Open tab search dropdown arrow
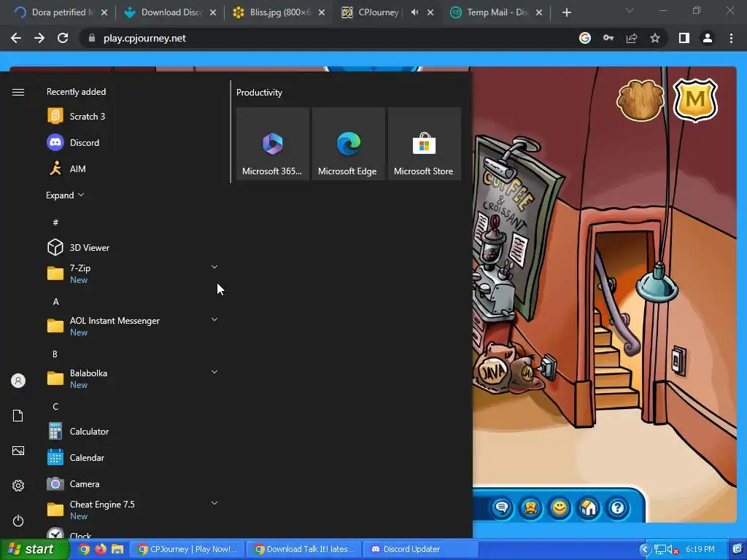This screenshot has width=747, height=560. point(630,10)
